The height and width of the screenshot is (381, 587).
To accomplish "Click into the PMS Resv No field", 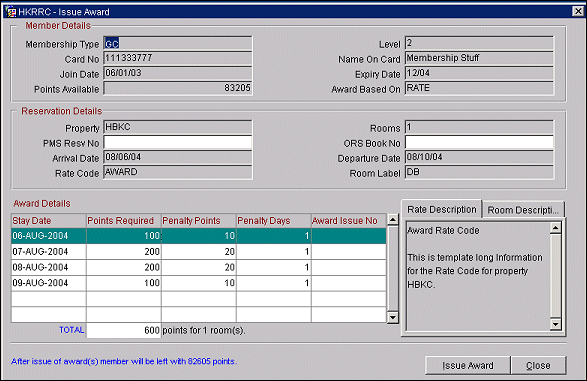I will [178, 143].
